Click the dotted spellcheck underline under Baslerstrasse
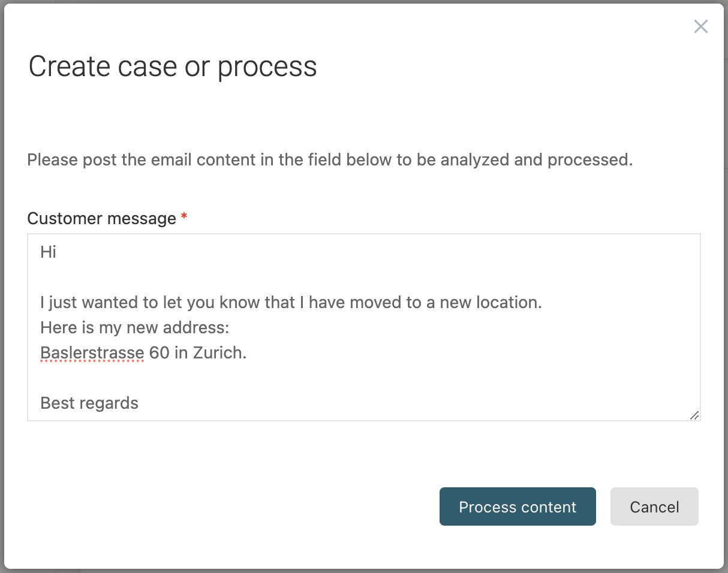 (92, 360)
